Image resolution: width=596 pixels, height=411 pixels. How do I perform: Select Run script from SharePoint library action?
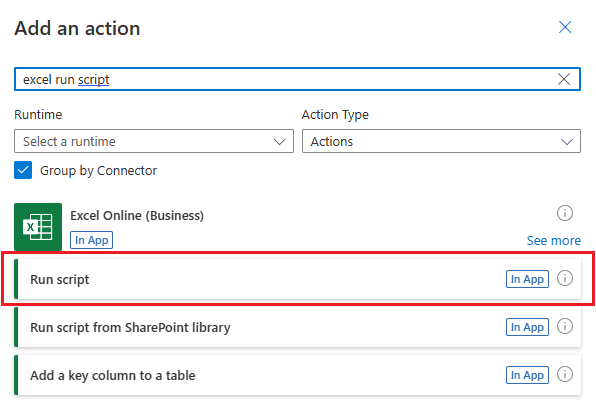tap(298, 327)
